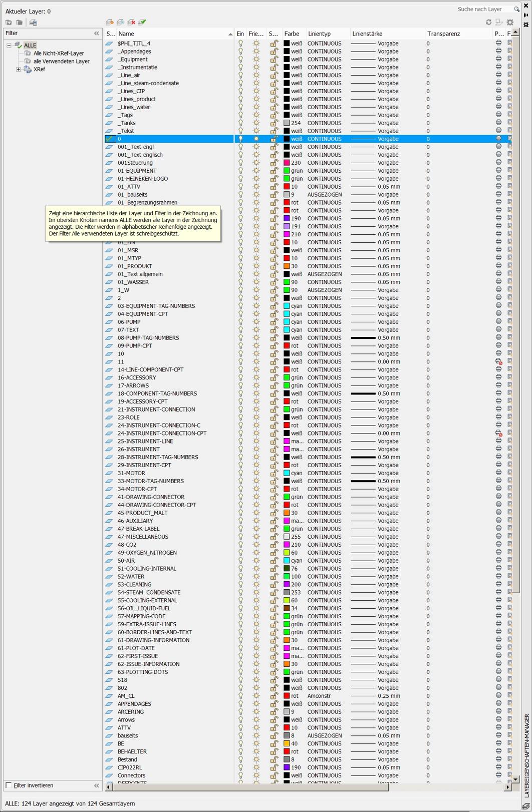This screenshot has height=812, width=532.
Task: Click the Name column sort arrow
Action: click(230, 34)
